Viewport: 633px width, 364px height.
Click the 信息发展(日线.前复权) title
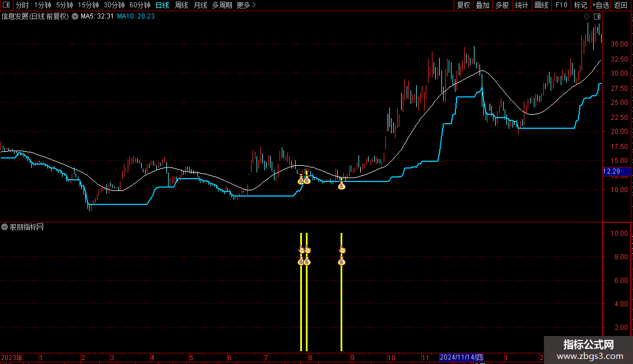(35, 16)
